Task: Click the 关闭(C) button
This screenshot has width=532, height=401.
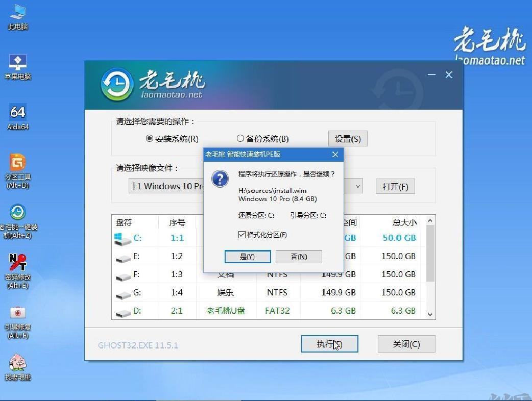Action: pyautogui.click(x=406, y=344)
